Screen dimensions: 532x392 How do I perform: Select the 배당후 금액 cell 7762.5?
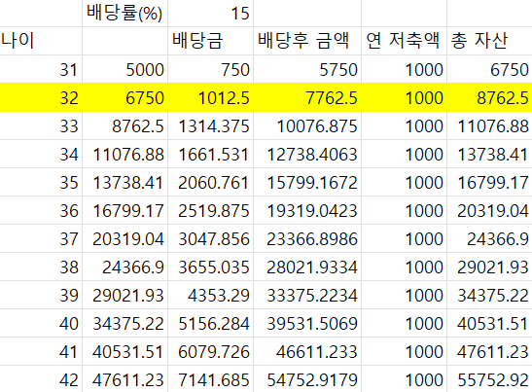click(307, 97)
